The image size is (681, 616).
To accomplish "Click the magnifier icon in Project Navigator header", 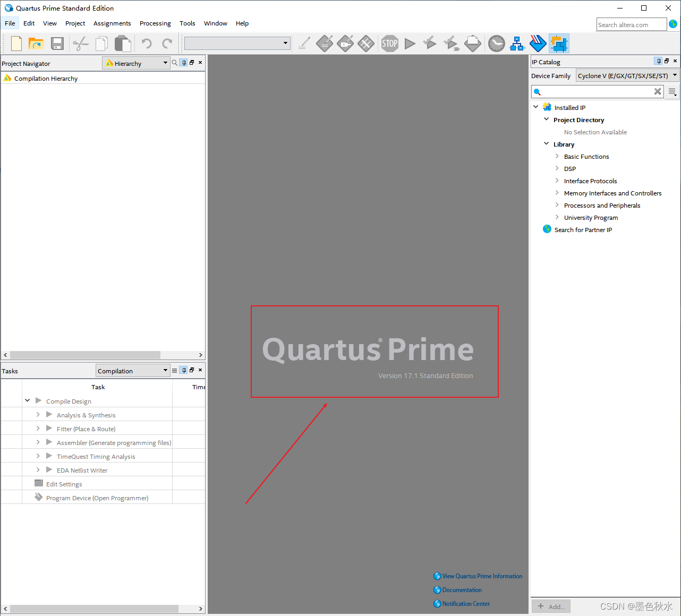I will pos(174,63).
